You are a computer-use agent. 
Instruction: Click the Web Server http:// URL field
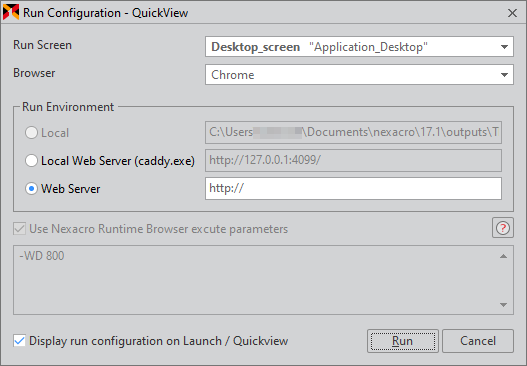tap(354, 189)
